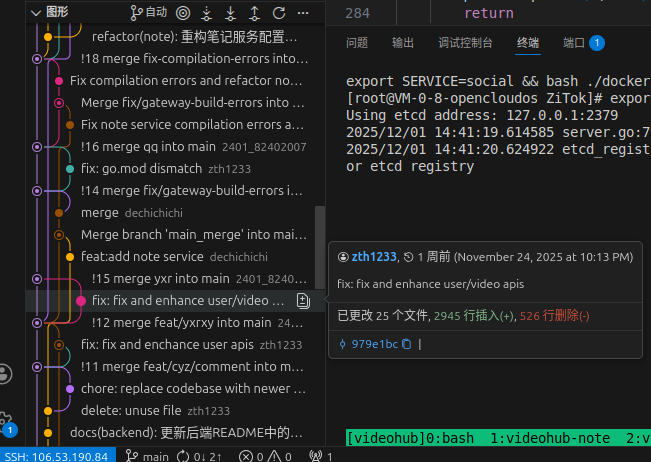Select commit !18 merge fix-compilation-errors into
This screenshot has height=462, width=651.
tap(175, 59)
